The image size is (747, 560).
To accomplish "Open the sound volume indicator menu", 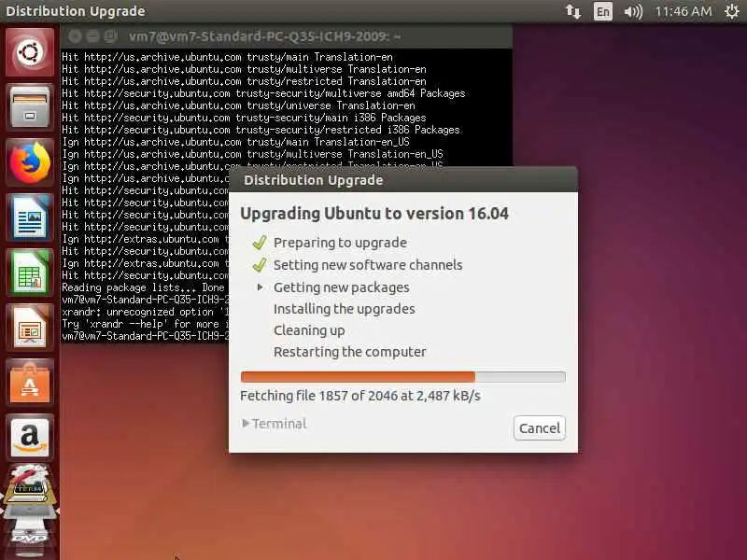I will click(633, 11).
